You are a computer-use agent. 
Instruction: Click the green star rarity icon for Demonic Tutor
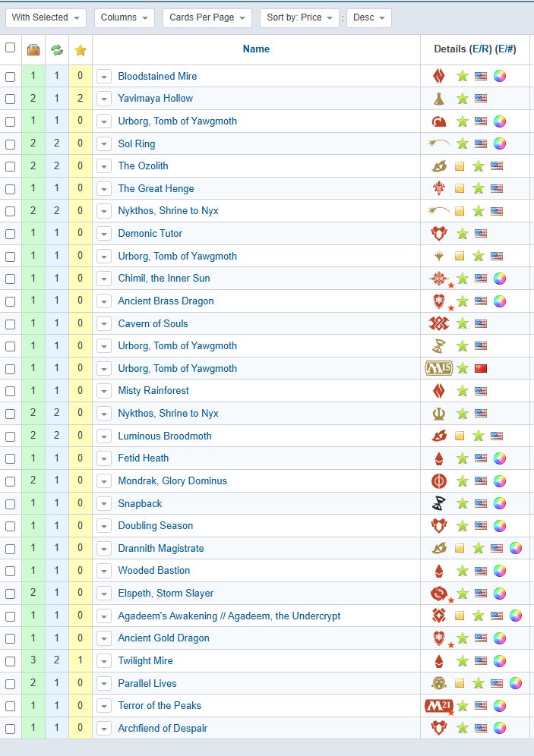tap(462, 234)
